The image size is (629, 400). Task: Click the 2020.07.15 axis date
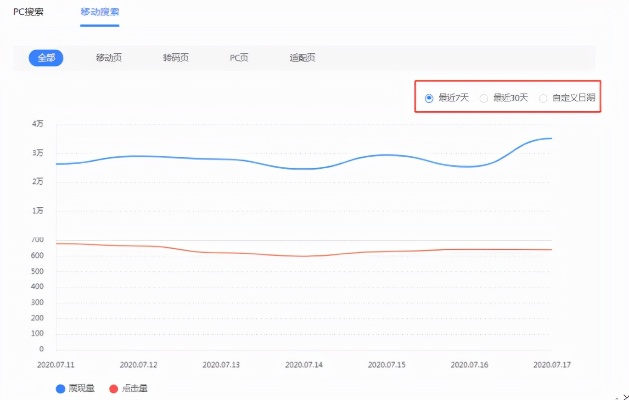(x=386, y=365)
